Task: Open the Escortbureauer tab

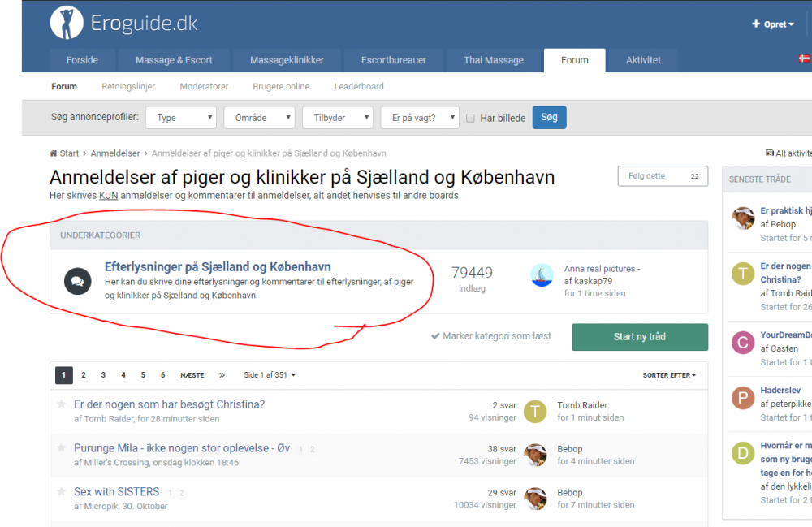Action: coord(394,60)
